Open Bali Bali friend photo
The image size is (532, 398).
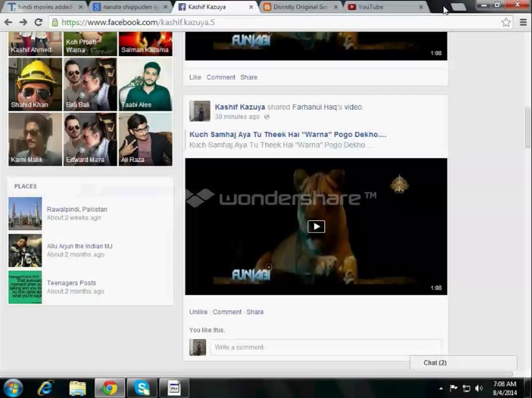[90, 84]
